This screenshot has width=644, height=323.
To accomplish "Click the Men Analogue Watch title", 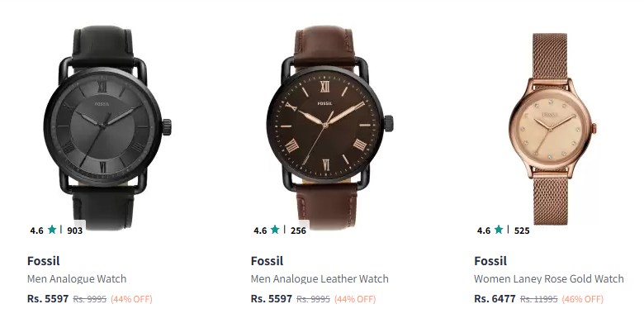I will pos(77,279).
